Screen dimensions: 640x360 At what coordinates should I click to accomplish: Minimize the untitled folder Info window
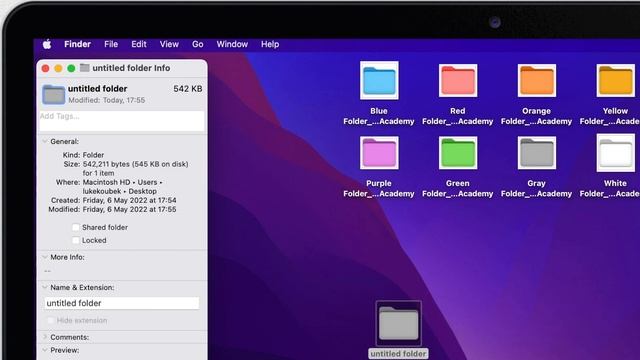tap(58, 68)
